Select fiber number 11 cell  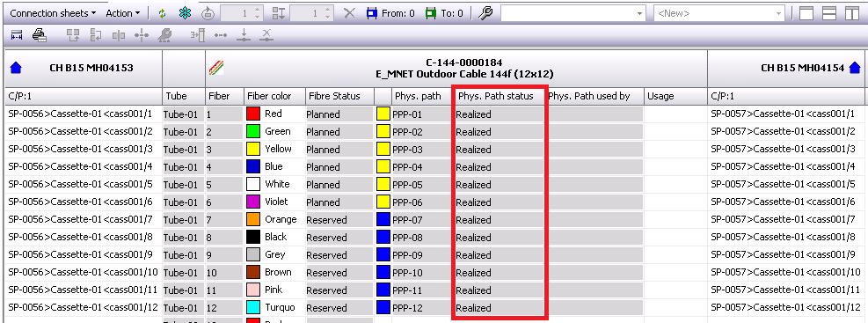[x=225, y=290]
